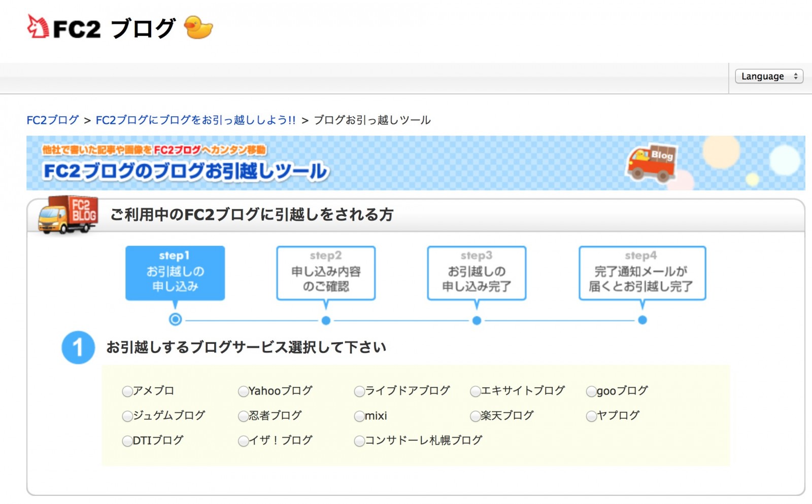Click the step3 progress marker dot
Viewport: 812px width, 504px height.
tap(477, 320)
